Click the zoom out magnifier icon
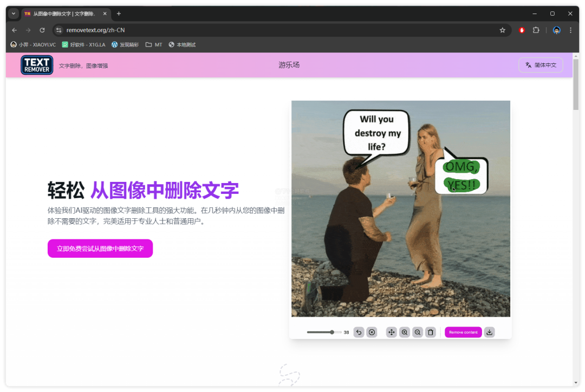This screenshot has height=392, width=585. 418,332
